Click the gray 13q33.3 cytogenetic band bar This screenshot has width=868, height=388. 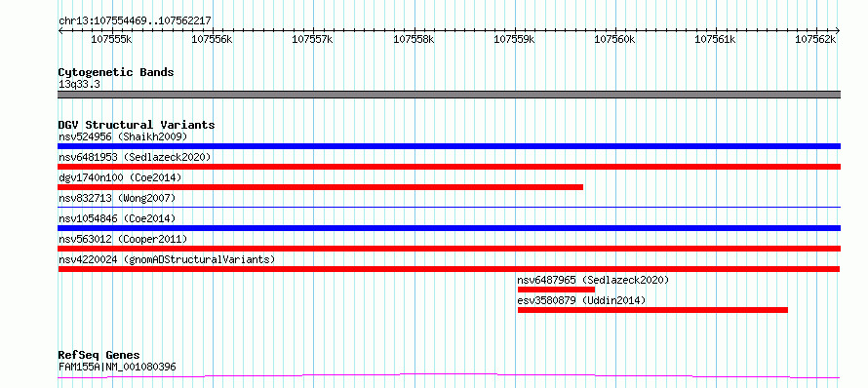[x=449, y=95]
